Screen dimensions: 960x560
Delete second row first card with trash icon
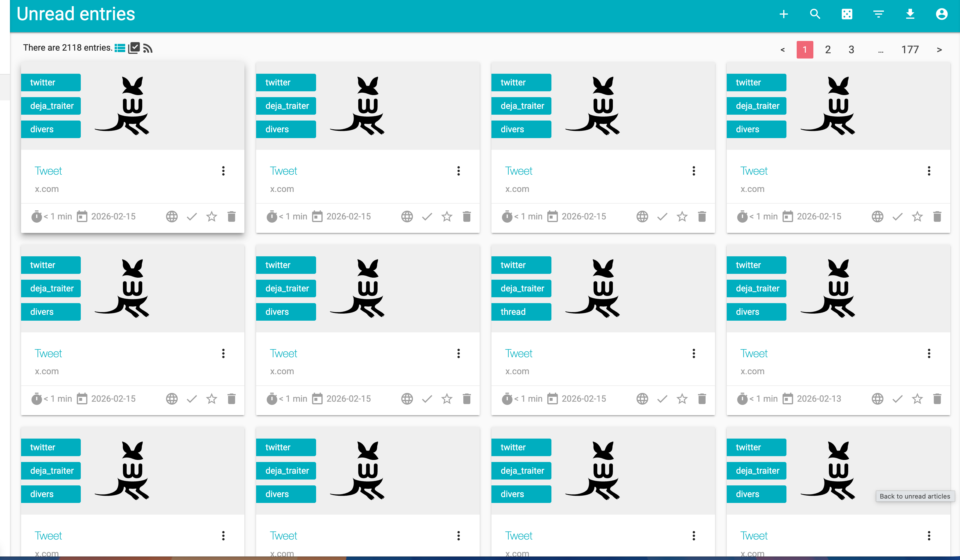click(231, 399)
